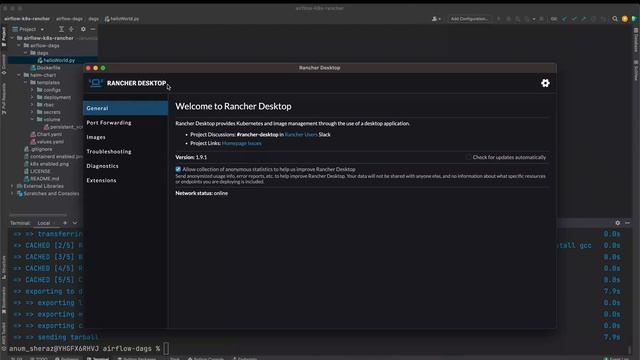Open Rancher Desktop preferences gear
Screen dimensions: 640x360
545,83
